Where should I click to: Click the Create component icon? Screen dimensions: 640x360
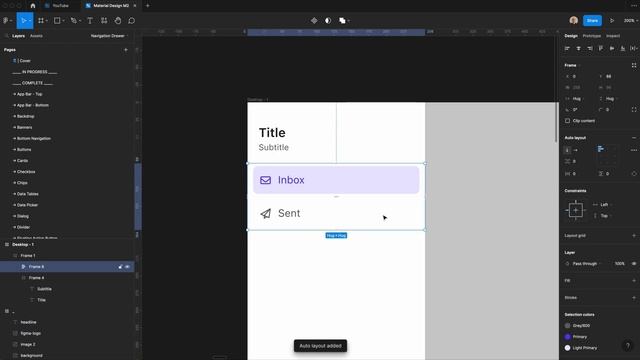tap(314, 20)
